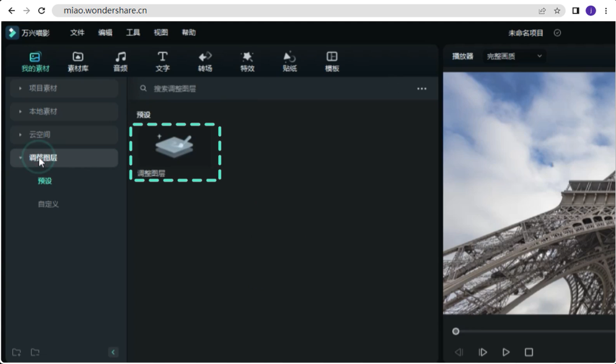Stop the preview playback
This screenshot has width=616, height=364.
(529, 352)
